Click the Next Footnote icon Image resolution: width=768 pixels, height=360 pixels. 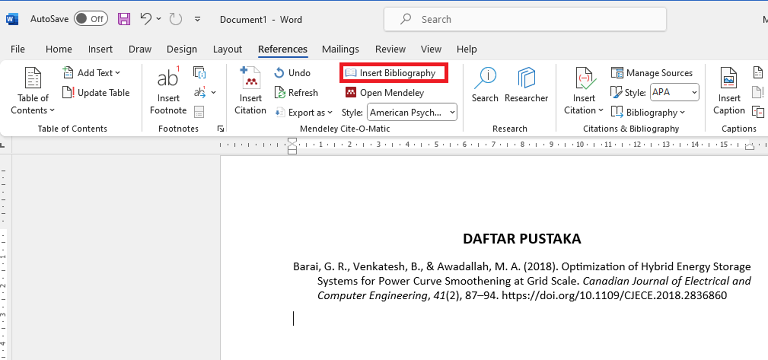200,92
